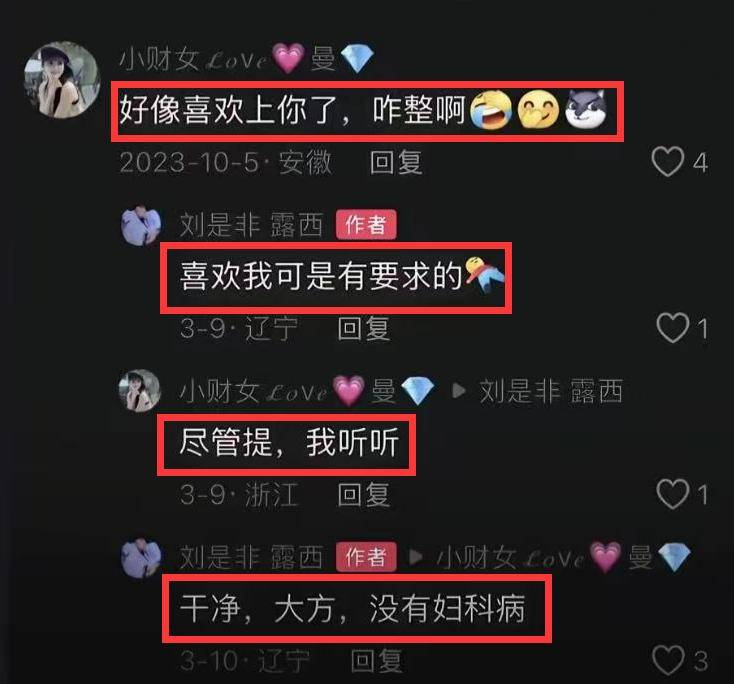734x684 pixels.
Task: Reply to the 3-10 辽宁 comment
Action: point(377,661)
